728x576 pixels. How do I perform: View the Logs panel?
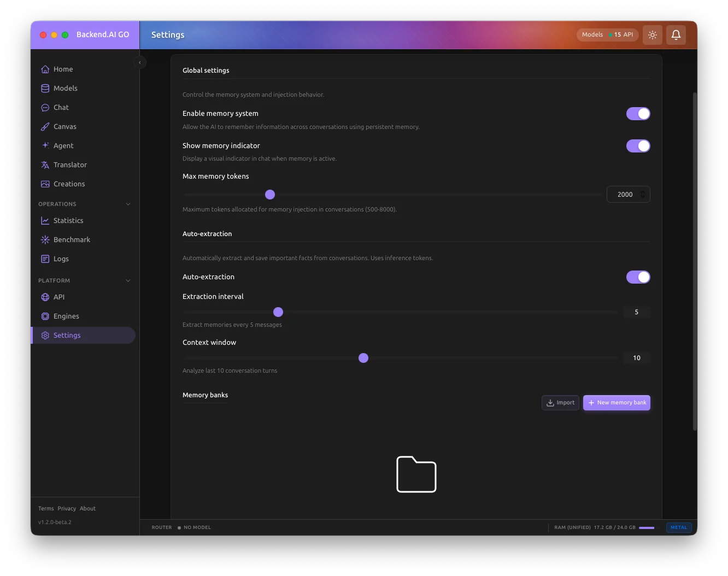pos(60,258)
